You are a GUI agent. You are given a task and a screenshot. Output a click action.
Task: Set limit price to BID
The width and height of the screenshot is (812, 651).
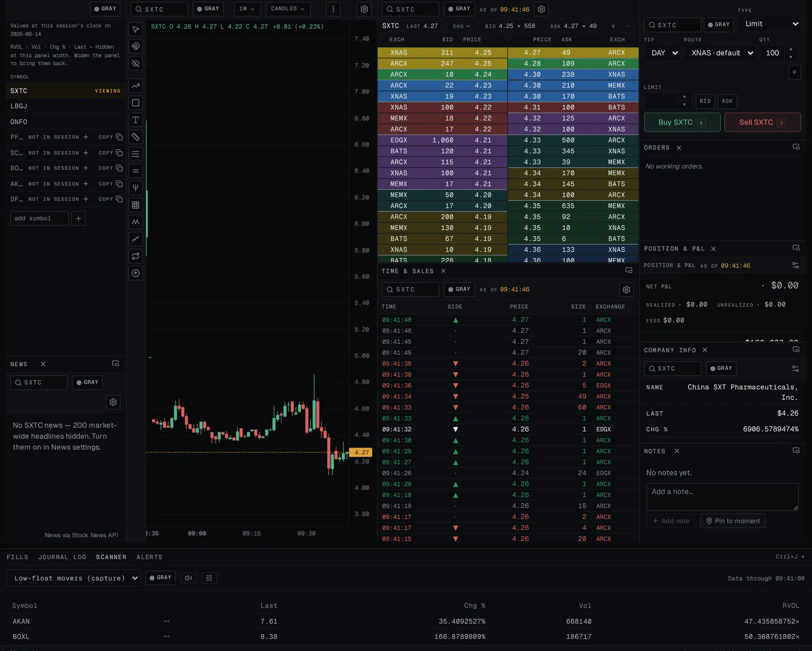705,101
